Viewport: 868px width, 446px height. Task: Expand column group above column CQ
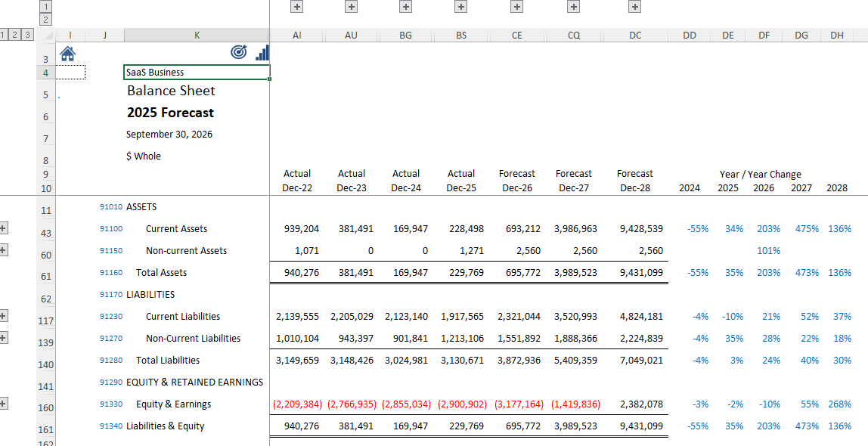pyautogui.click(x=574, y=7)
